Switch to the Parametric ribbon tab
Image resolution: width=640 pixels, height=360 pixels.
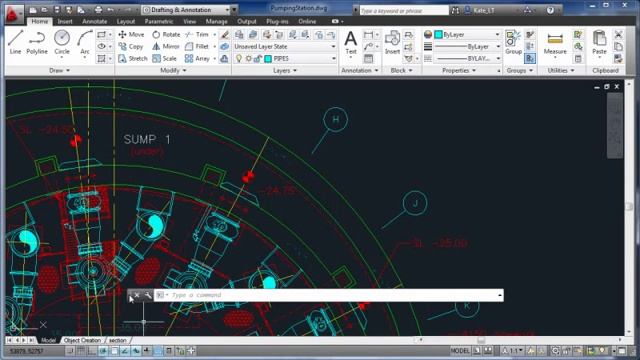[x=159, y=21]
